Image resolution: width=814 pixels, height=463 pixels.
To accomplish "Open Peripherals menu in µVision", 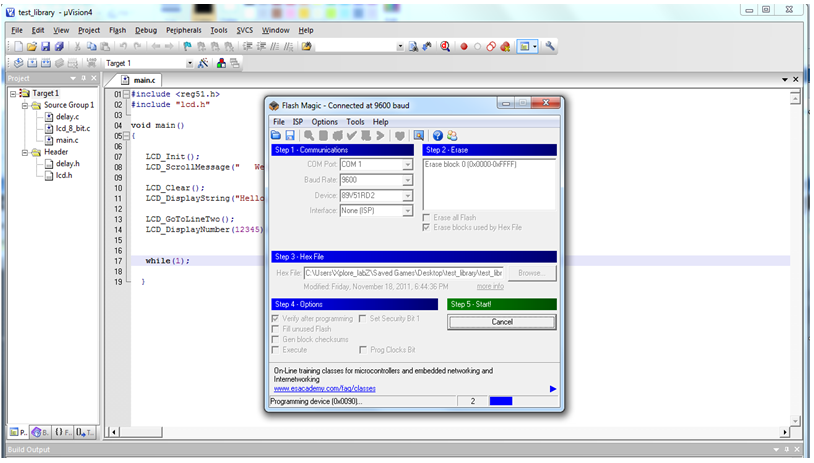I will pyautogui.click(x=183, y=30).
